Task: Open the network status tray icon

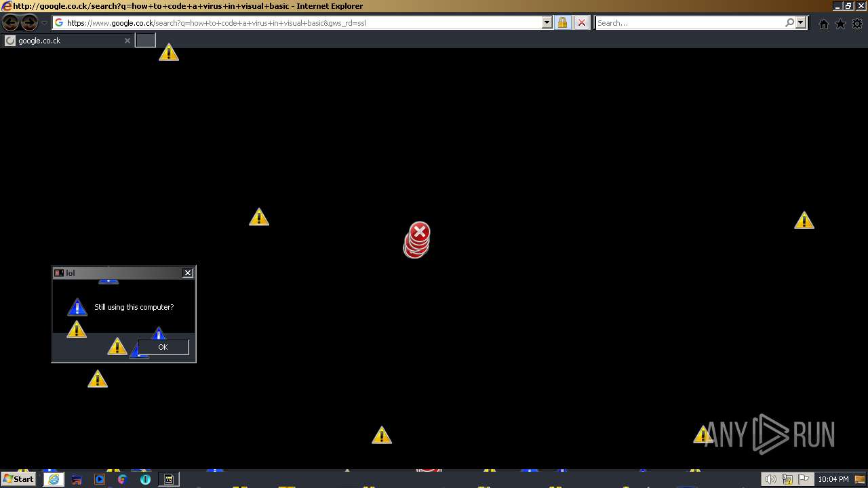Action: [x=787, y=479]
